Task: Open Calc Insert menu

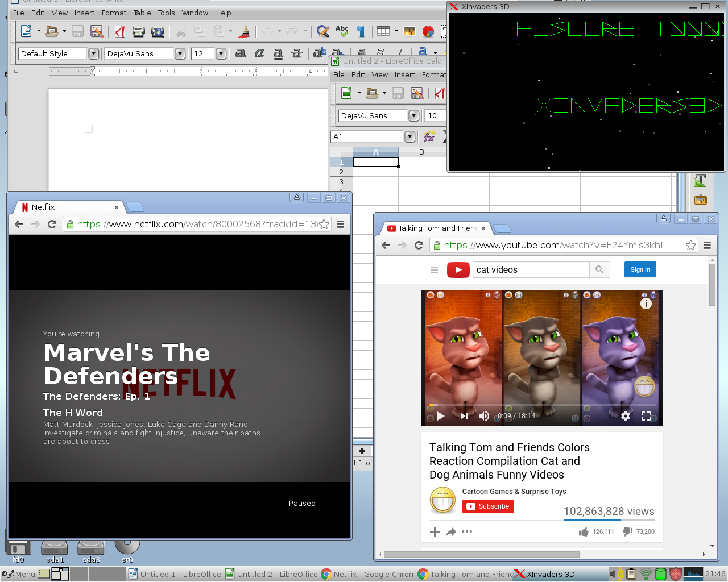Action: tap(404, 74)
